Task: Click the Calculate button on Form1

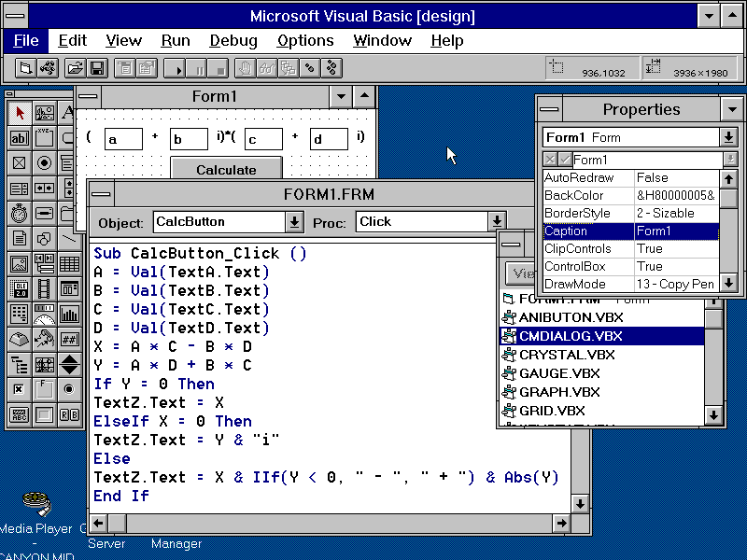Action: click(x=226, y=170)
